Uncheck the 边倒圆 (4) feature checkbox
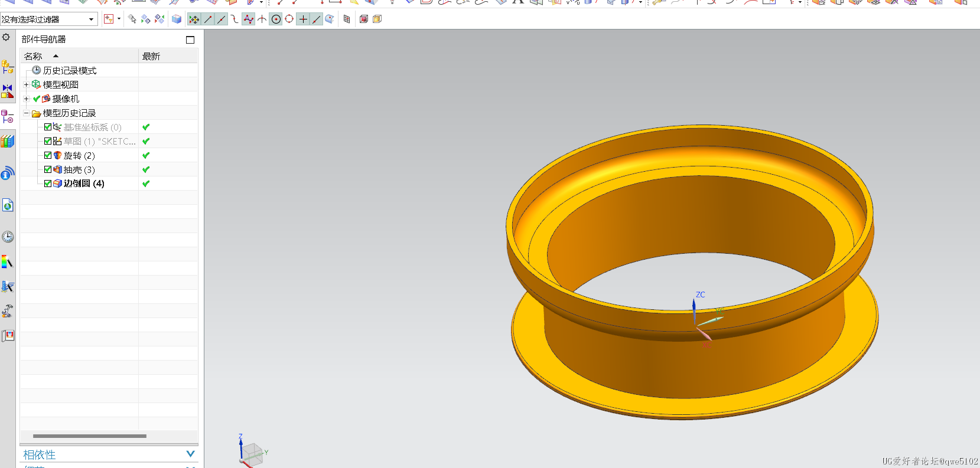The image size is (980, 468). coord(48,184)
